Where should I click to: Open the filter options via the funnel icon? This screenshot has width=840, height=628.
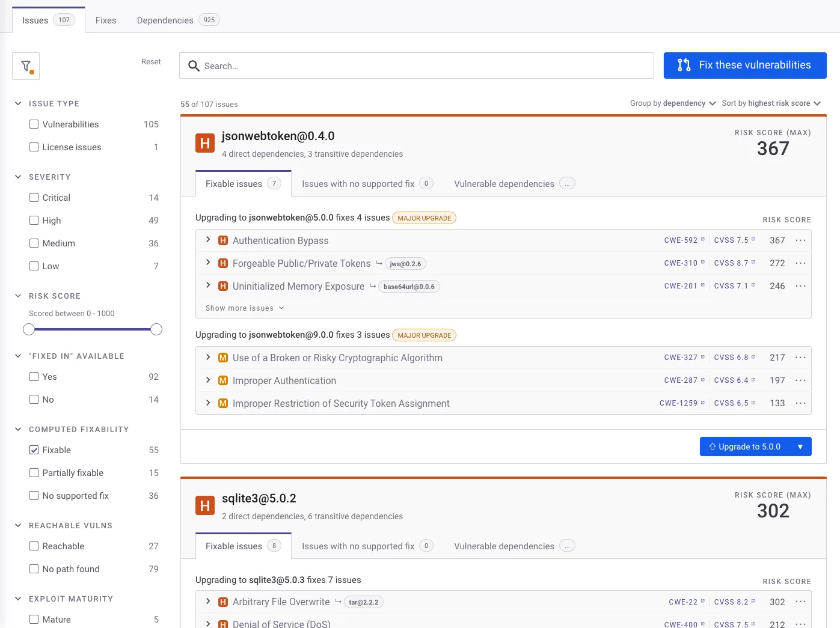coord(25,66)
